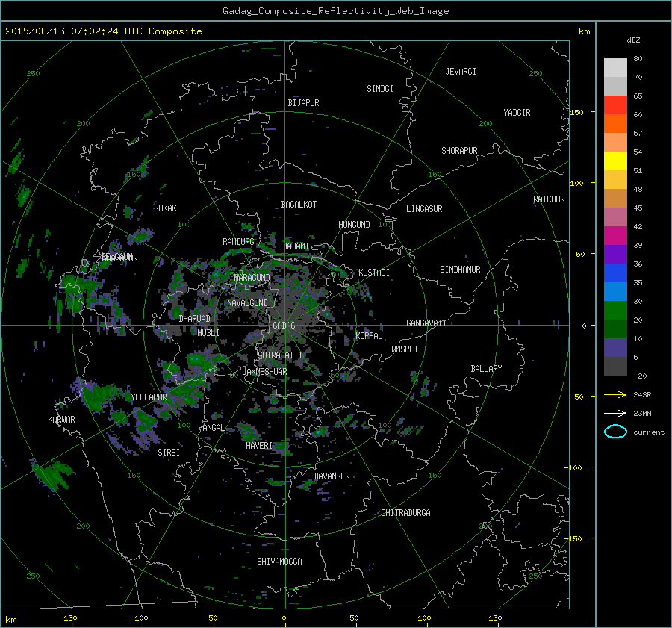Click the NAVALGUND city label

[x=247, y=303]
